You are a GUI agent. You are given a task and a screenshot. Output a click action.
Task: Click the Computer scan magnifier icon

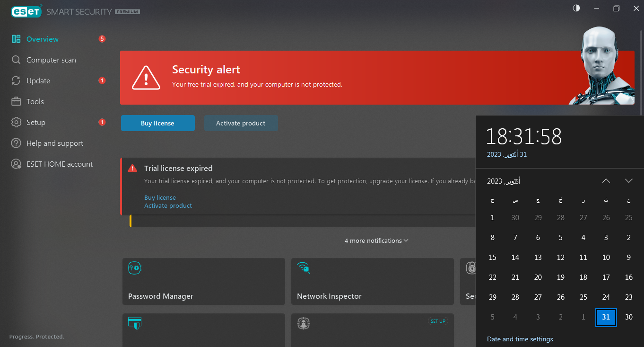[16, 60]
